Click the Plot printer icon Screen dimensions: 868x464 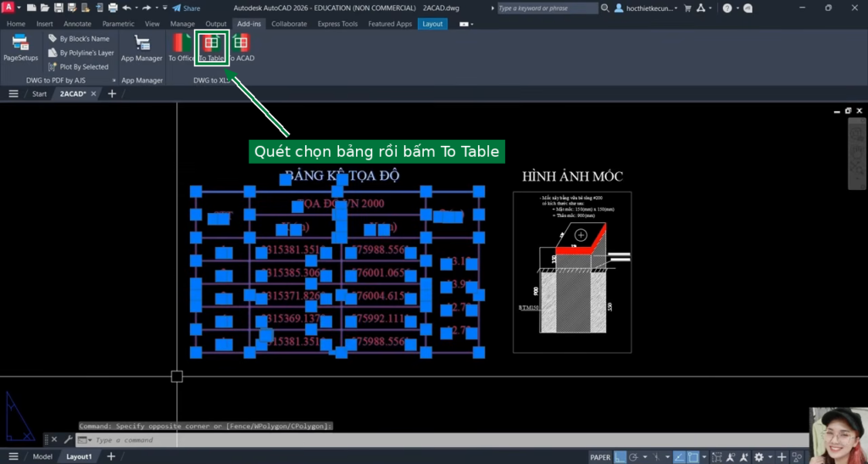[113, 8]
